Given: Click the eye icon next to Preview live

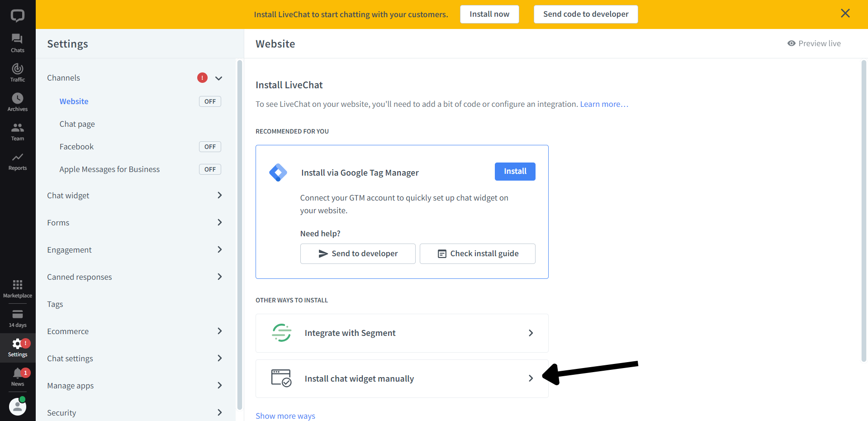Looking at the screenshot, I should [791, 43].
